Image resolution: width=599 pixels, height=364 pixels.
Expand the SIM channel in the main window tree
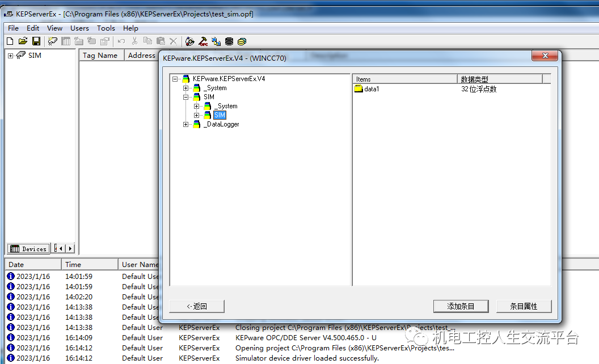(x=10, y=56)
